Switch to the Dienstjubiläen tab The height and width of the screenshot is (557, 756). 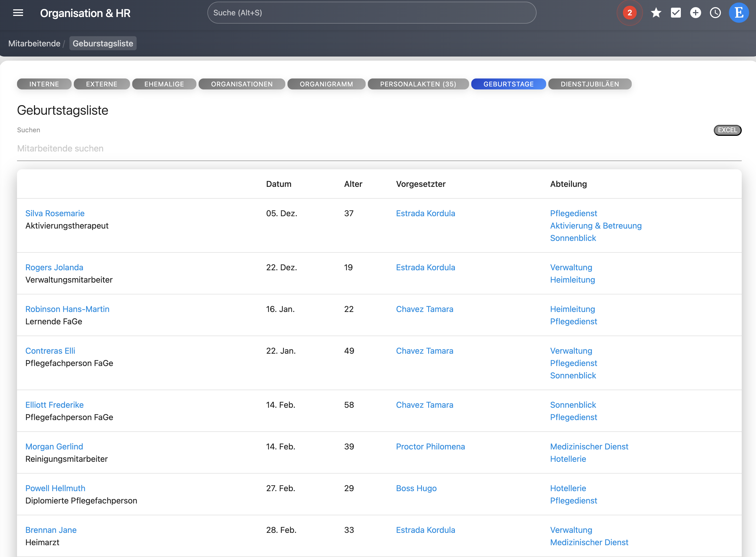[x=589, y=84]
